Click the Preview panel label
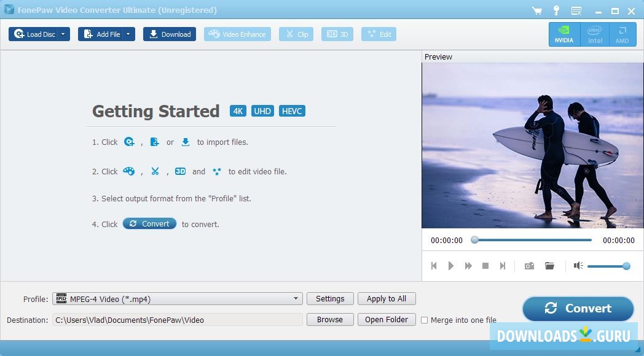The height and width of the screenshot is (356, 644). [x=438, y=57]
